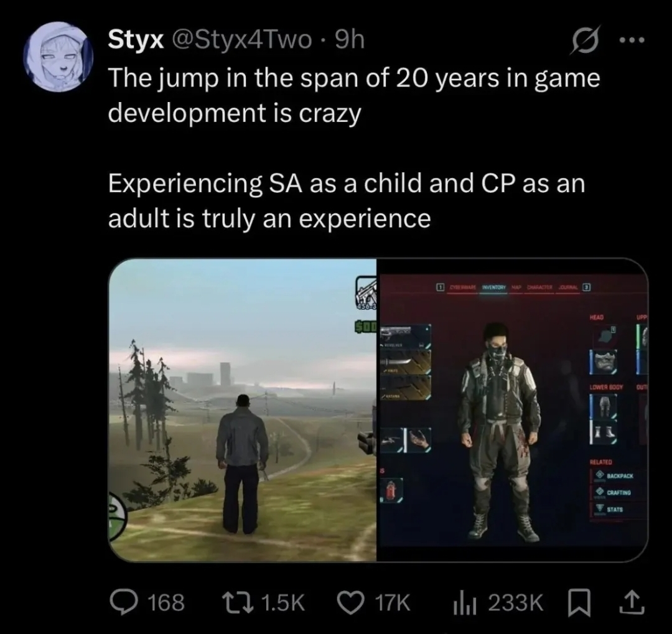This screenshot has height=634, width=672.
Task: Click the face mask head slot item
Action: pyautogui.click(x=604, y=361)
